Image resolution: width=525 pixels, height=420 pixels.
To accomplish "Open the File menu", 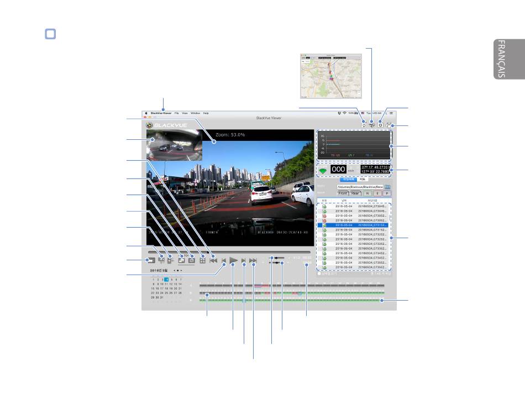I will click(177, 113).
